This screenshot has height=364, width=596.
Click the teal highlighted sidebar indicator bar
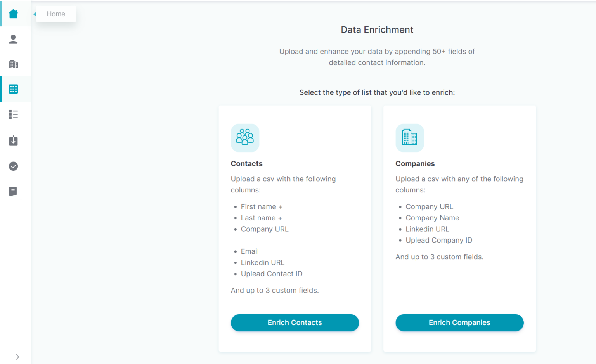[1, 88]
